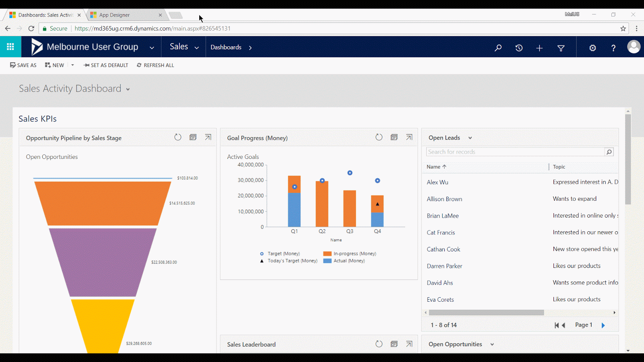The width and height of the screenshot is (644, 362).
Task: Open global search in the navigation bar
Action: (498, 47)
